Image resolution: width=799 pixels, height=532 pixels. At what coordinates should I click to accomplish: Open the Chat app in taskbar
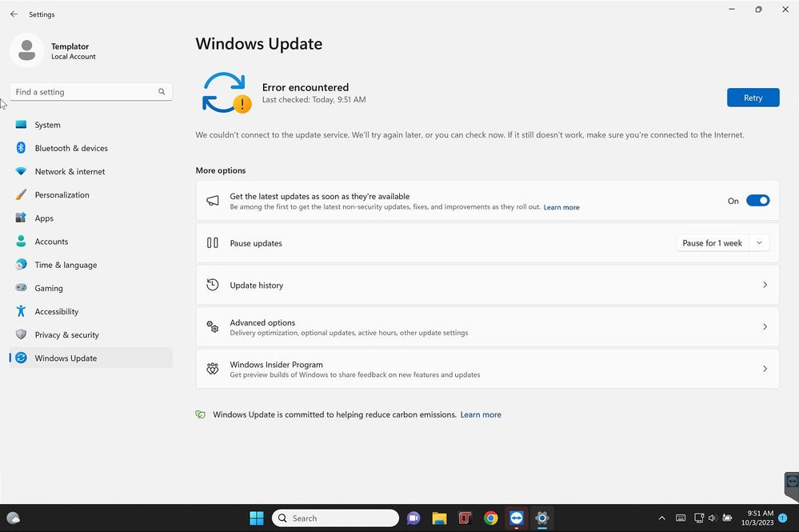coord(413,518)
